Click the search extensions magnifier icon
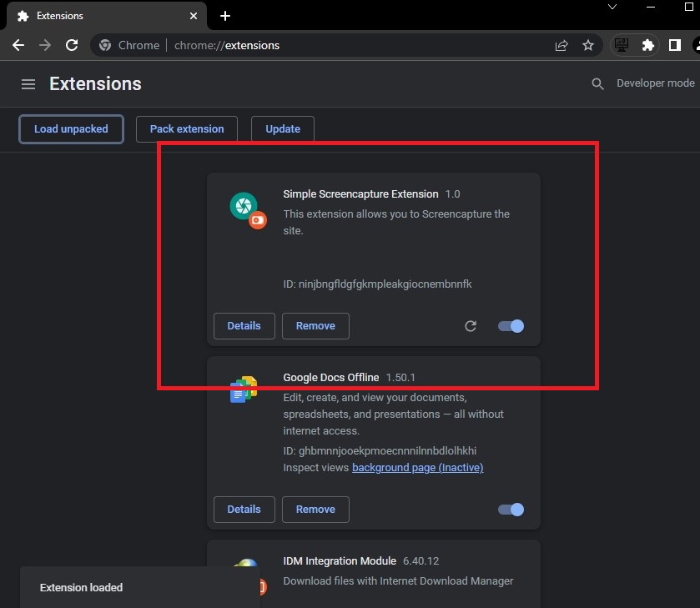Image resolution: width=700 pixels, height=608 pixels. pyautogui.click(x=597, y=83)
